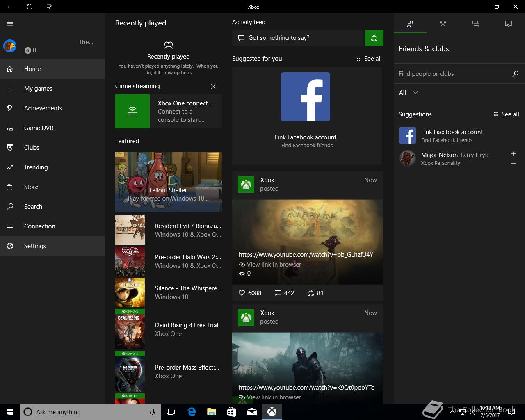
Task: Click the Store shopping bag icon
Action: [10, 187]
